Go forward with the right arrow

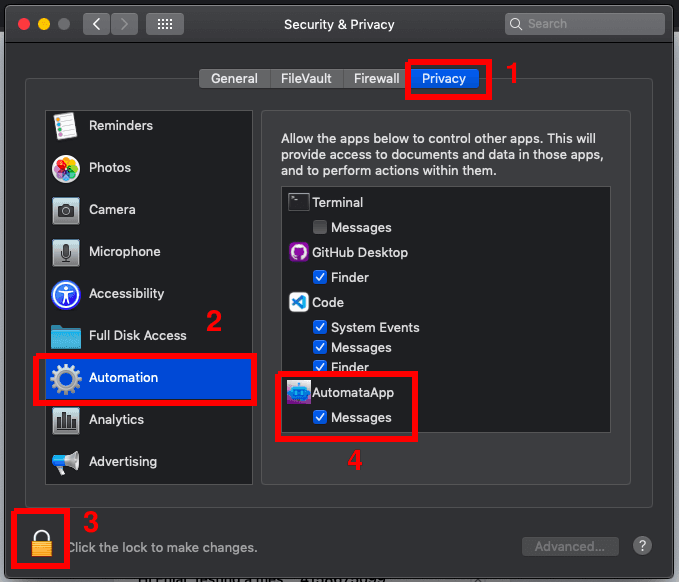pos(124,24)
